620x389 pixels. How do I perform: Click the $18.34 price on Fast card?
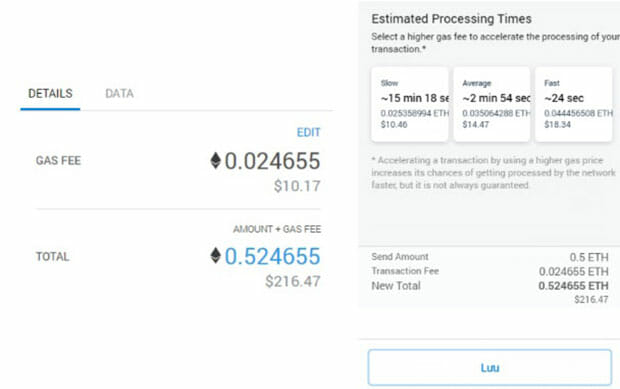(558, 125)
